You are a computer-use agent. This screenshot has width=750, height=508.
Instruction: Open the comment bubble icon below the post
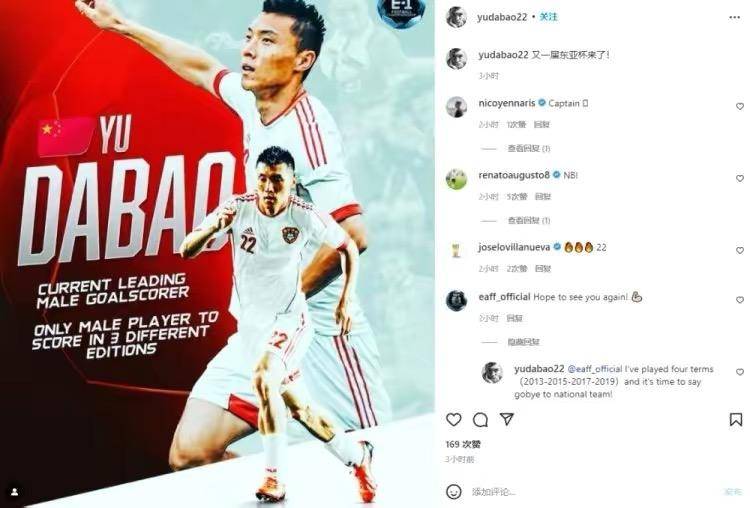480,420
